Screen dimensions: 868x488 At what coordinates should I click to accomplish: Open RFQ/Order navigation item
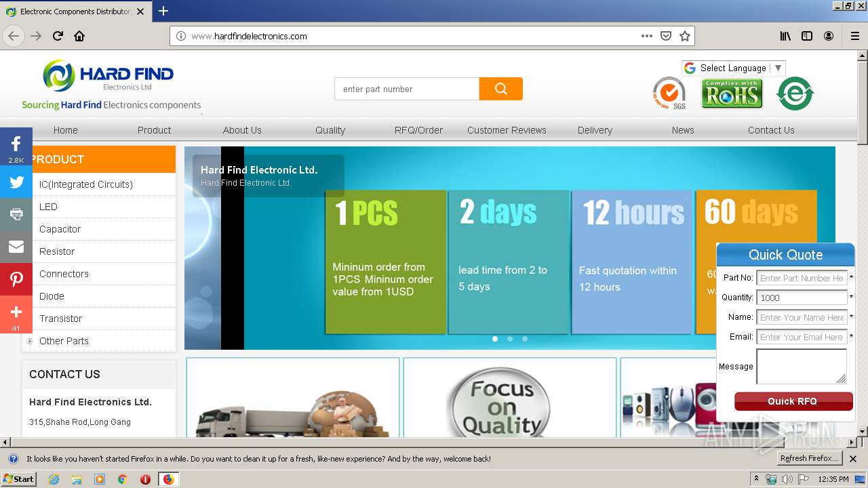[x=418, y=130]
